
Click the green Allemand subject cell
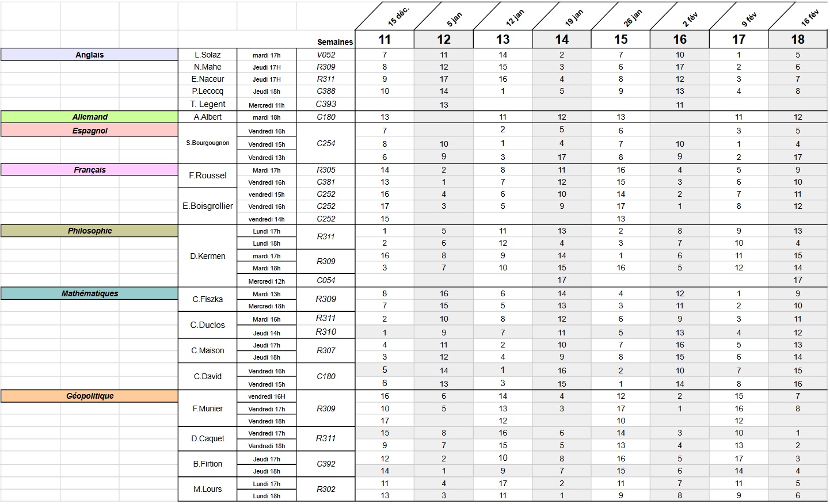pyautogui.click(x=89, y=117)
